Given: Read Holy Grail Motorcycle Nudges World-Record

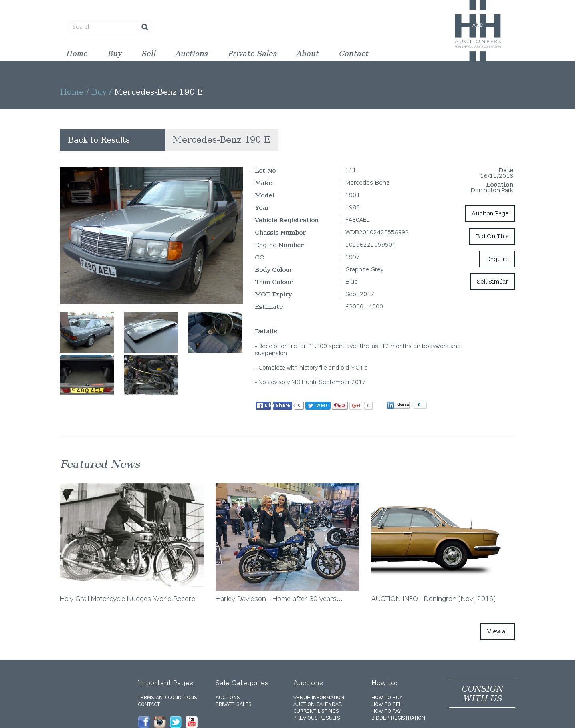Looking at the screenshot, I should [128, 599].
